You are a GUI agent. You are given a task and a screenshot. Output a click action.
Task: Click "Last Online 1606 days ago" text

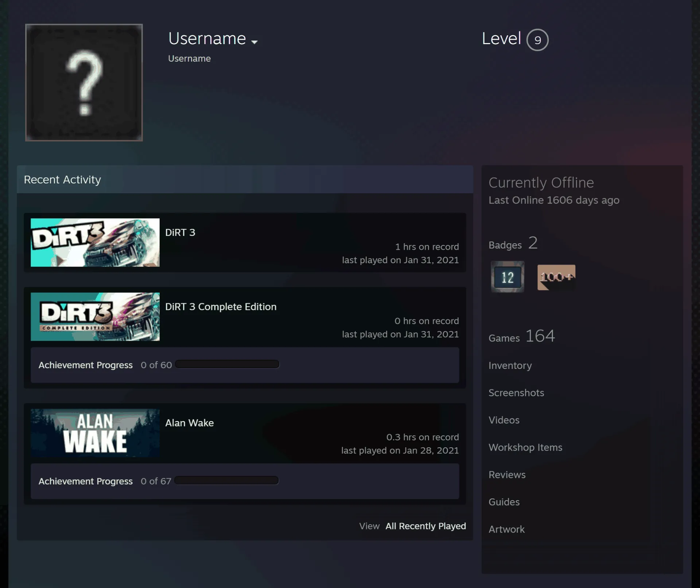click(x=554, y=200)
